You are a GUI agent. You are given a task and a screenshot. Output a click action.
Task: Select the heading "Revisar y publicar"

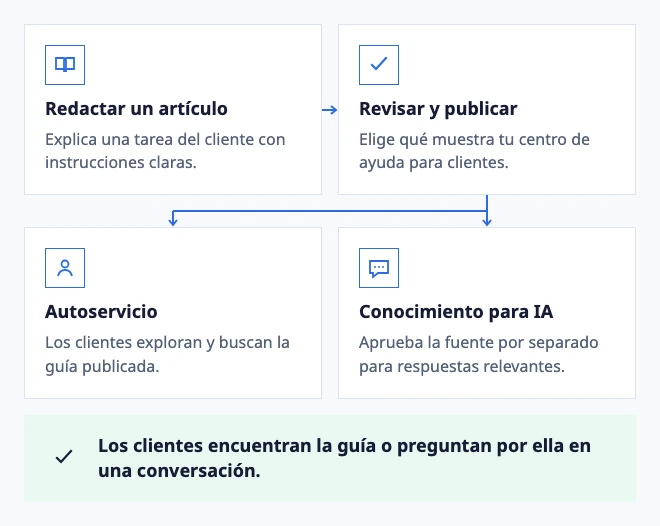pos(438,109)
